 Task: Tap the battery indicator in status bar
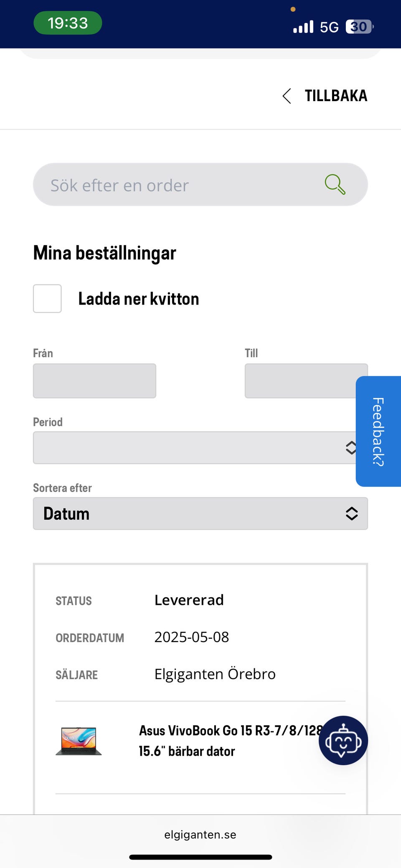359,27
